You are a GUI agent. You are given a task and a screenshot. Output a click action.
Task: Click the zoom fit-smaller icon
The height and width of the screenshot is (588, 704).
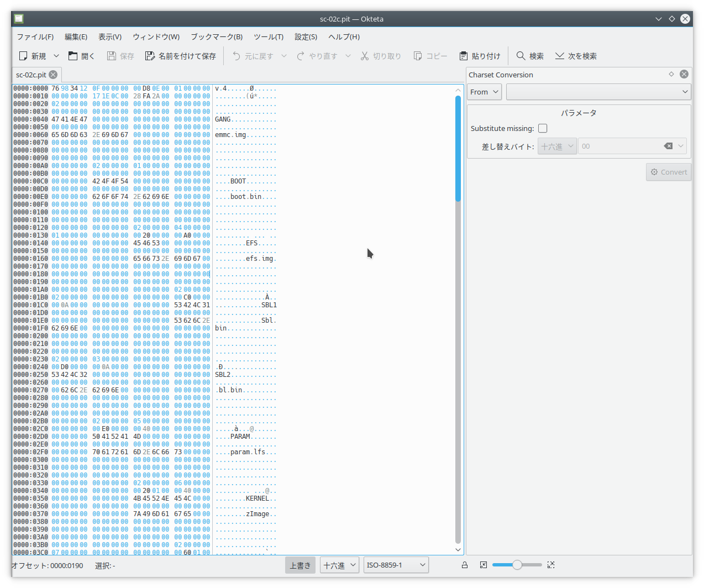[x=484, y=565]
